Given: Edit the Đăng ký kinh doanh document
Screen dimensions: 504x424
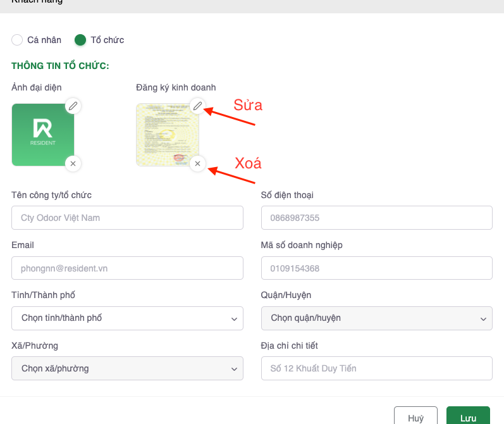Looking at the screenshot, I should (x=197, y=106).
